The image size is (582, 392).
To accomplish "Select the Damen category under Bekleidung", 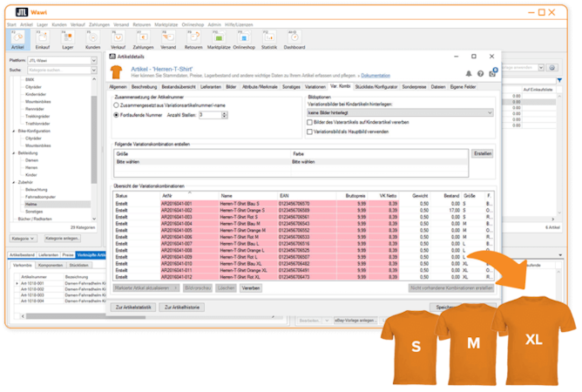I will tap(31, 160).
